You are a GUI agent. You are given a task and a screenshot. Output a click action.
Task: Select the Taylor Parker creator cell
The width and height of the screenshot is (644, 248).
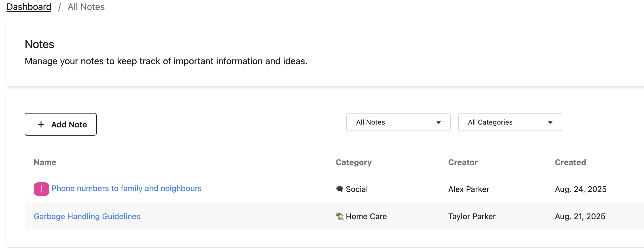pyautogui.click(x=472, y=216)
